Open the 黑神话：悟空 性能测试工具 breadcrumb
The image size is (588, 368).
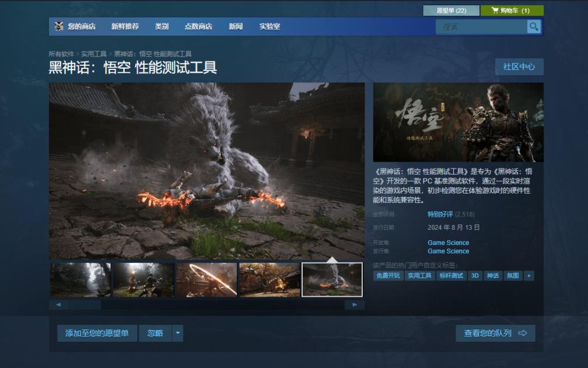pyautogui.click(x=153, y=54)
